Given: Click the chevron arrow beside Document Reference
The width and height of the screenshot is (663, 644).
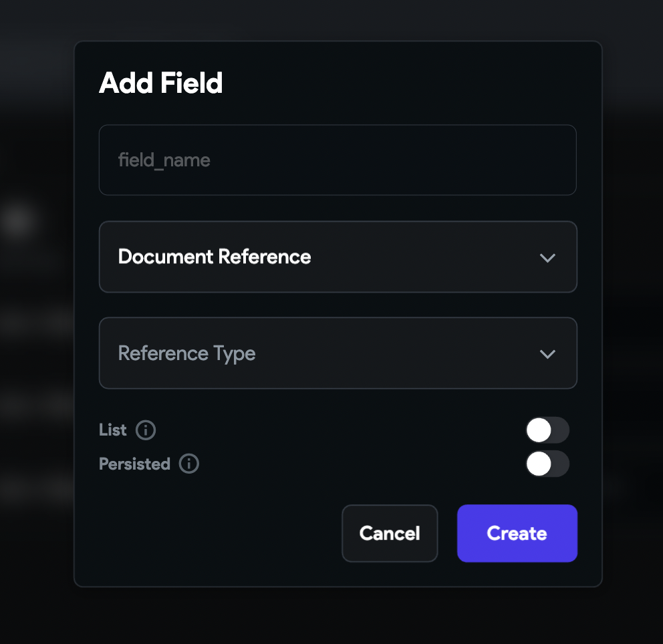Looking at the screenshot, I should click(547, 258).
